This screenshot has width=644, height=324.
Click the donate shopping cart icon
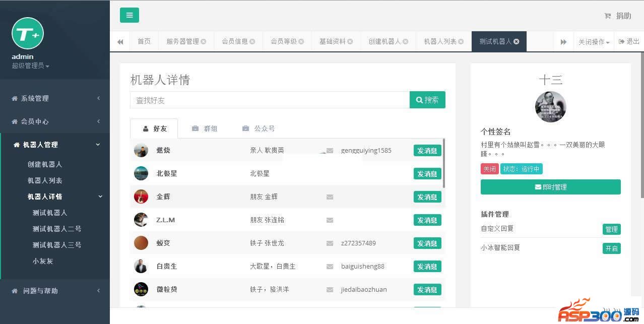point(607,16)
